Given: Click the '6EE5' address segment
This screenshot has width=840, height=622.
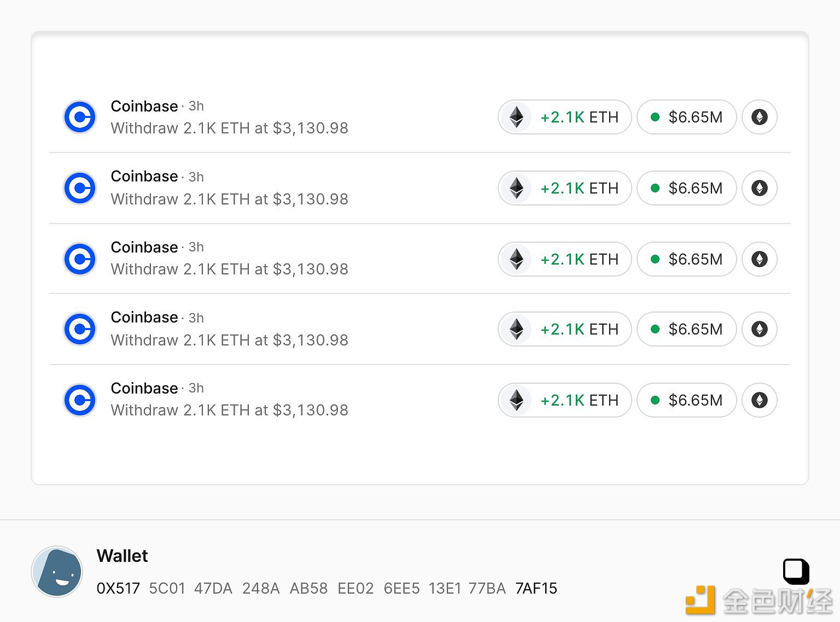Looking at the screenshot, I should (x=402, y=588).
